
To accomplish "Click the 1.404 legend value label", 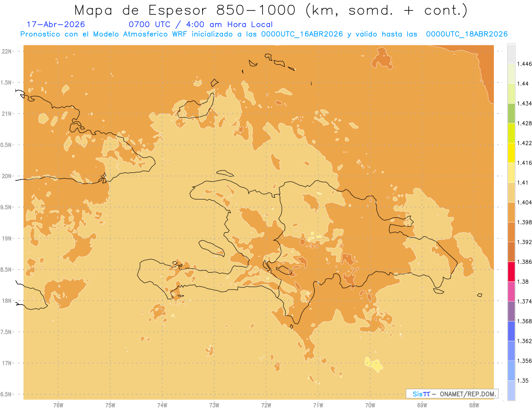I will point(524,202).
